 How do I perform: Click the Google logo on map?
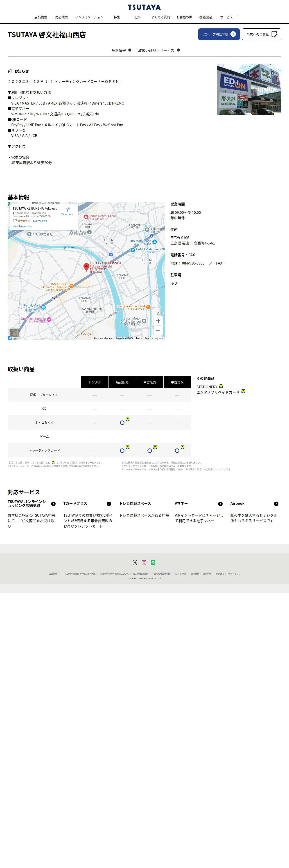point(86,334)
